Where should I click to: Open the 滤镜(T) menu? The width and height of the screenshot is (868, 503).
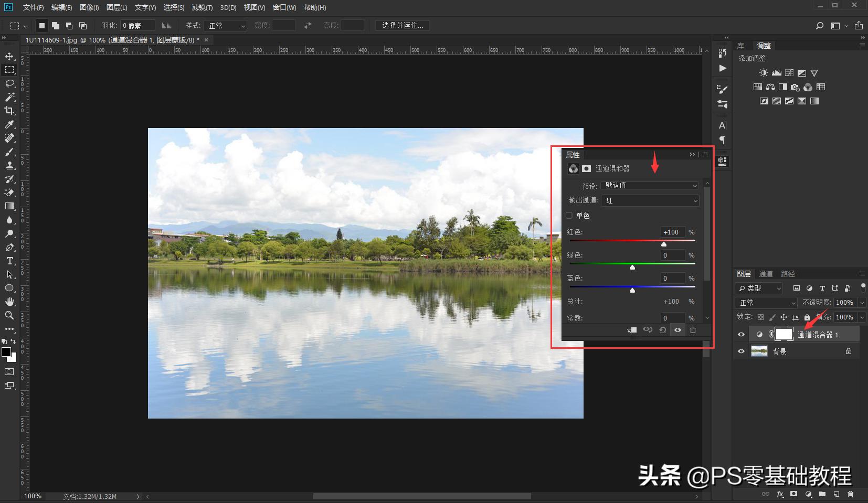point(202,7)
